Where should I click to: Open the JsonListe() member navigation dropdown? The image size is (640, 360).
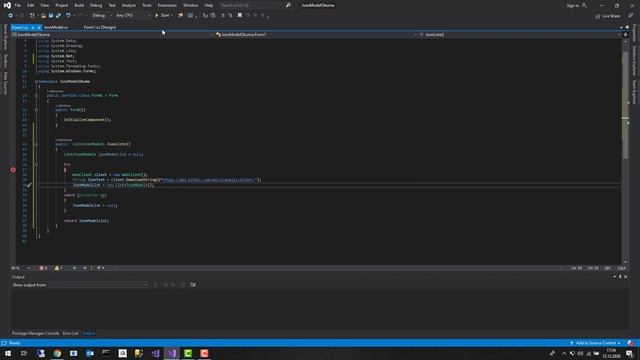(x=520, y=35)
